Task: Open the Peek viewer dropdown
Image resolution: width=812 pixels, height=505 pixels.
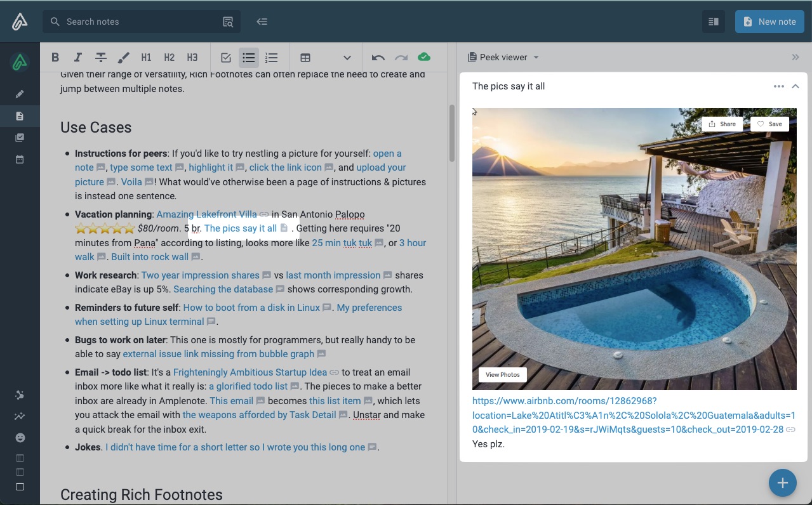Action: point(536,57)
